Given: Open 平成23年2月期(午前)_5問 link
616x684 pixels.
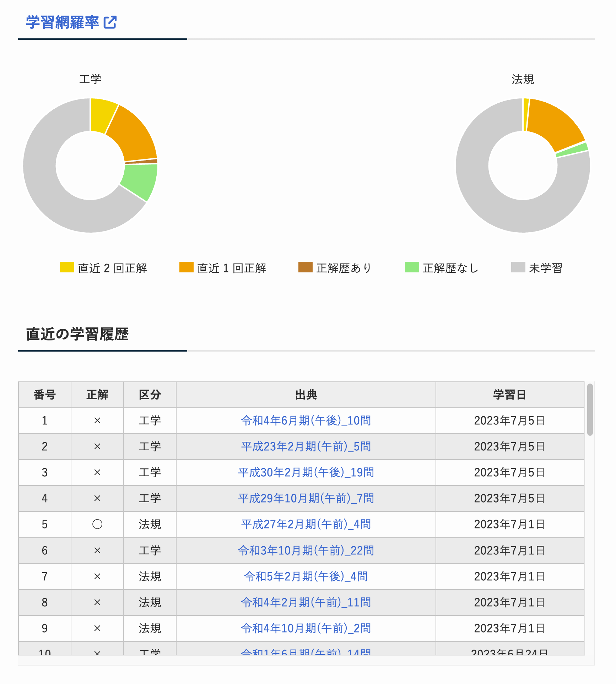Looking at the screenshot, I should (306, 446).
